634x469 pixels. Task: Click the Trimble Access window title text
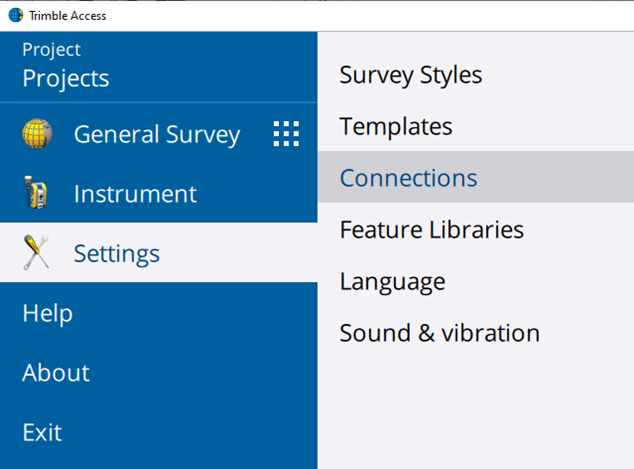tap(68, 15)
